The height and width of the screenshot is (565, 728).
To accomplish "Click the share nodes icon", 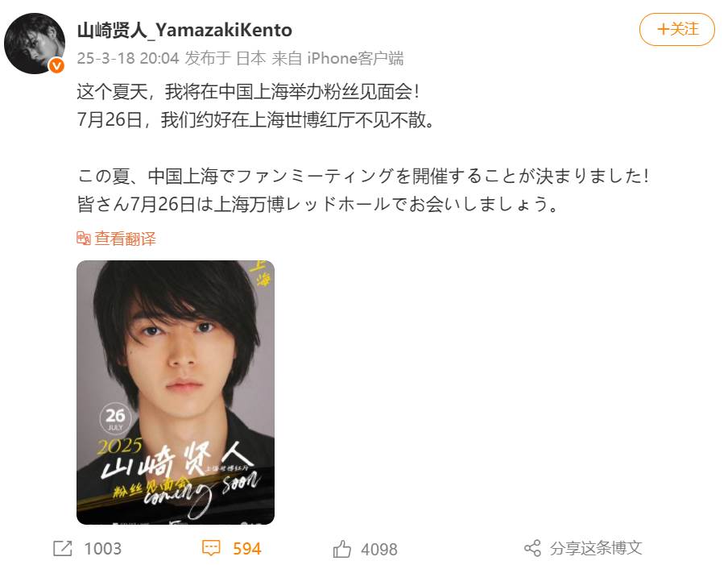I will (x=532, y=548).
